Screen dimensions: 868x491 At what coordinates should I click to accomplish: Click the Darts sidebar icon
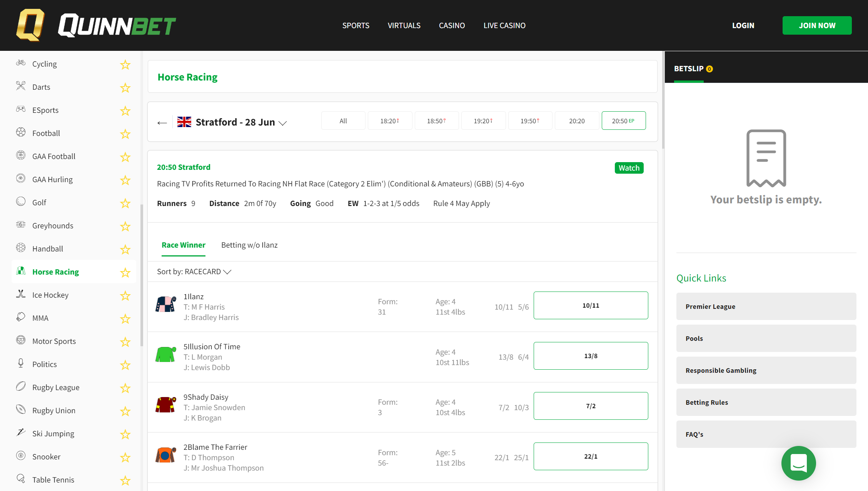click(x=21, y=86)
